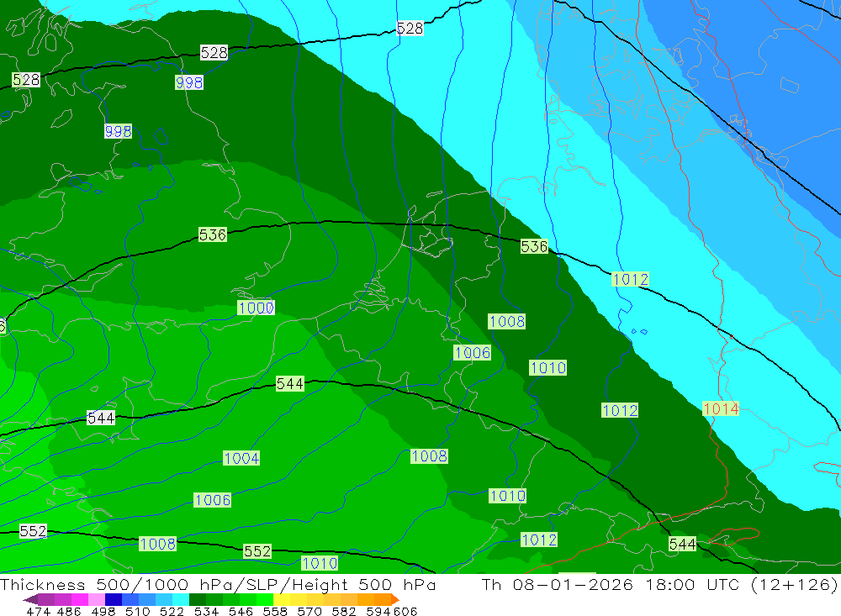The image size is (841, 616).
Task: Click the 1012 label left of the red 1014
Action: [x=620, y=411]
